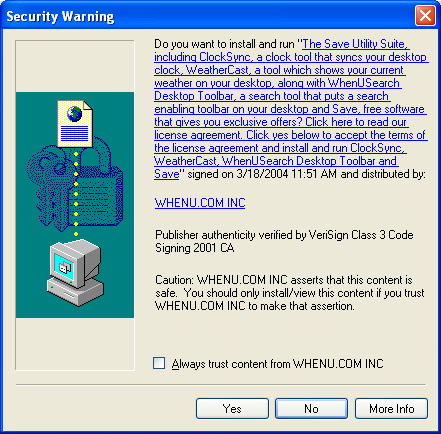441x434 pixels.
Task: Close the Security Warning dialog
Action: pos(425,15)
